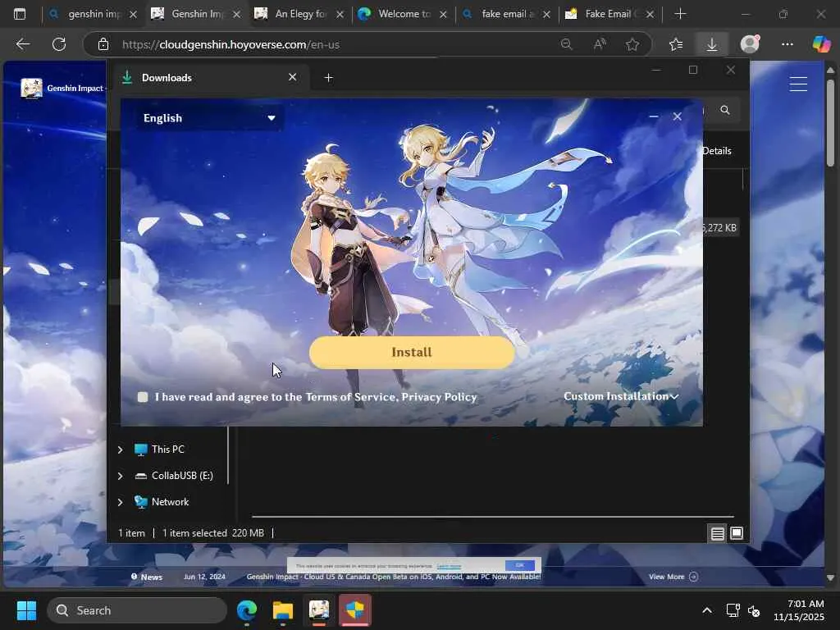Open the Copilot icon in Edge
The image size is (840, 630).
tap(821, 44)
